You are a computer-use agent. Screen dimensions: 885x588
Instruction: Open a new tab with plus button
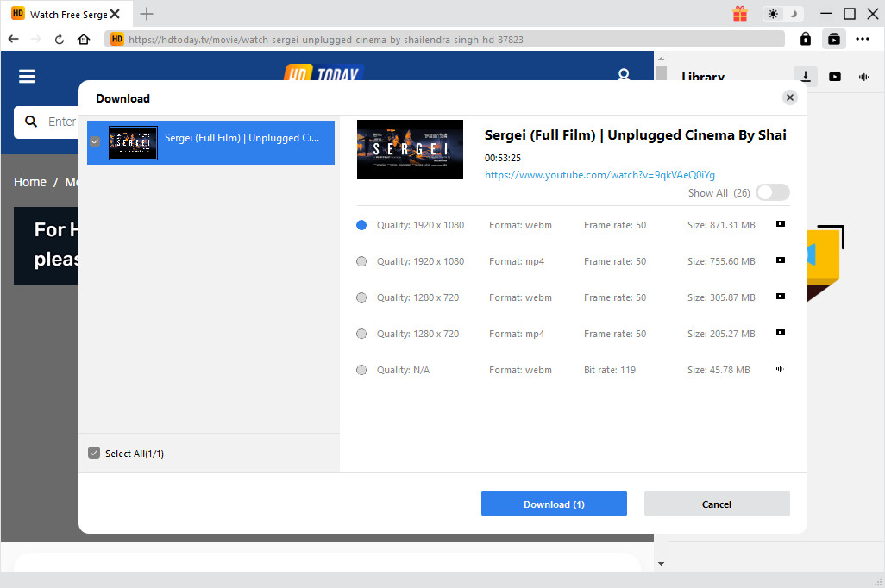[x=147, y=14]
